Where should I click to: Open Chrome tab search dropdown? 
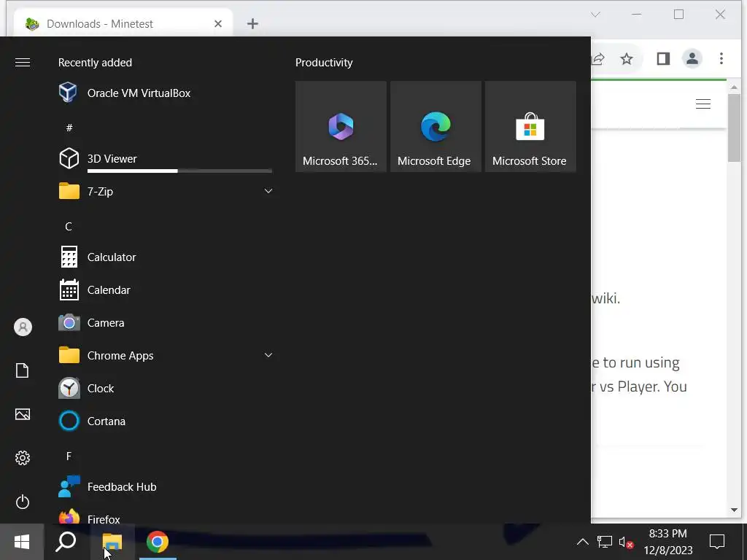pyautogui.click(x=595, y=15)
